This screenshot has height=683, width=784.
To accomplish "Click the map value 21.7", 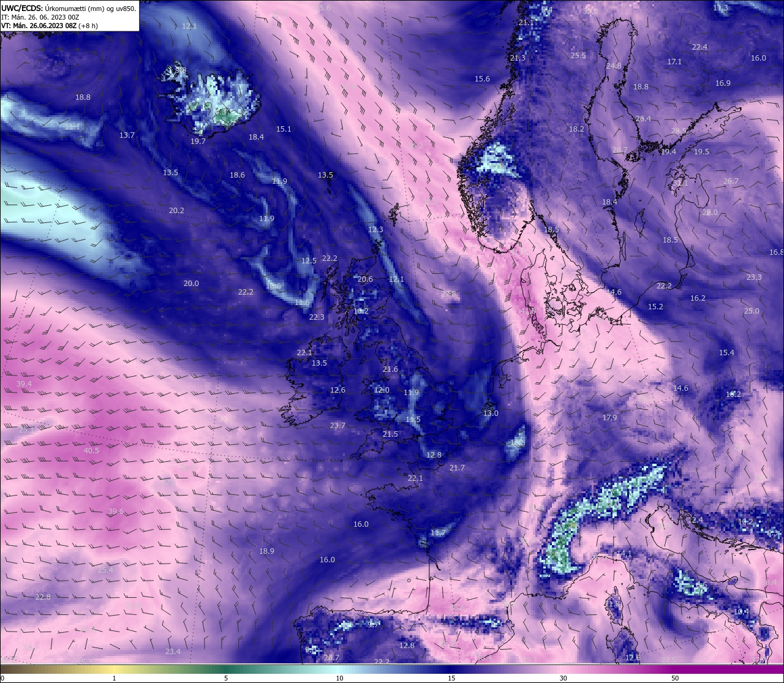I will [457, 467].
